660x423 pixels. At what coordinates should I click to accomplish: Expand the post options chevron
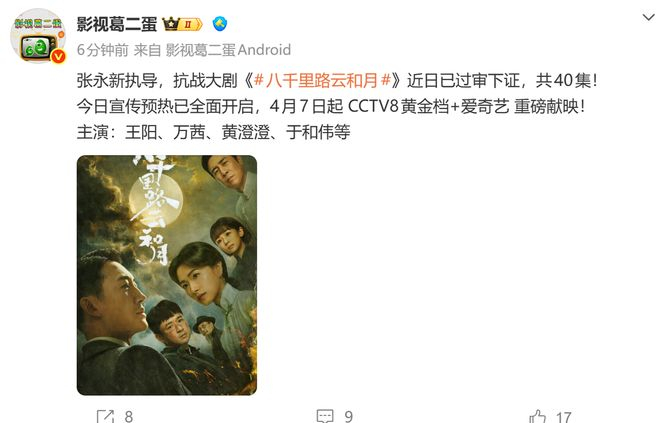tap(649, 17)
